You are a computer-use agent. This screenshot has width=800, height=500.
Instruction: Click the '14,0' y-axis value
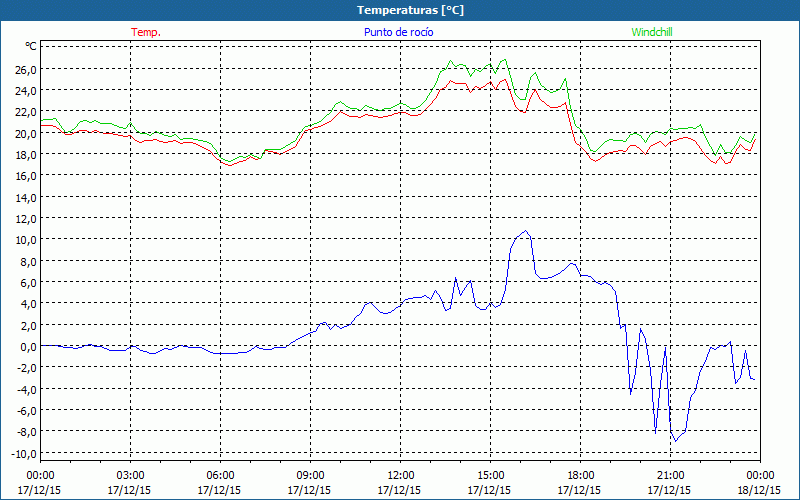pos(26,197)
